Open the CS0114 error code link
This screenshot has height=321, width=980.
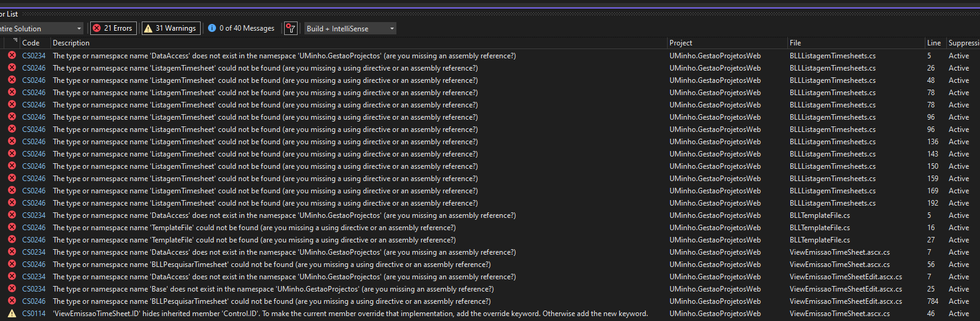pos(34,314)
